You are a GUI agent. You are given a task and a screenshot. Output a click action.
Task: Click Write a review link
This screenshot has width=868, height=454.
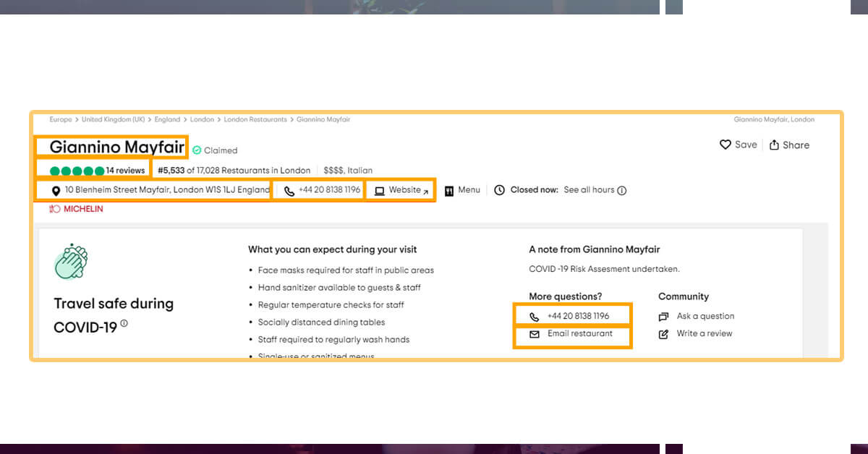[705, 333]
